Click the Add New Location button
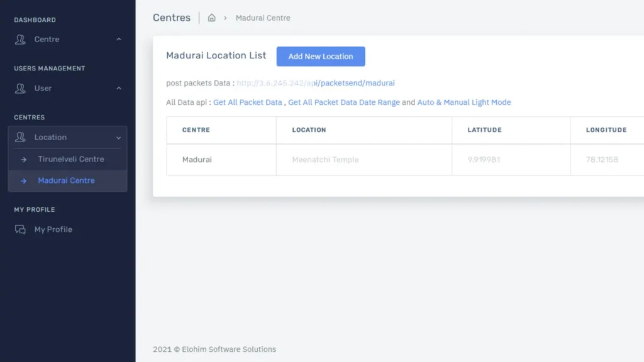The width and height of the screenshot is (644, 362). (x=321, y=56)
